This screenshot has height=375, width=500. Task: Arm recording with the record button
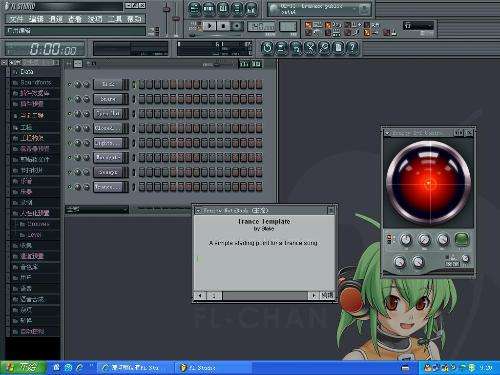click(237, 26)
